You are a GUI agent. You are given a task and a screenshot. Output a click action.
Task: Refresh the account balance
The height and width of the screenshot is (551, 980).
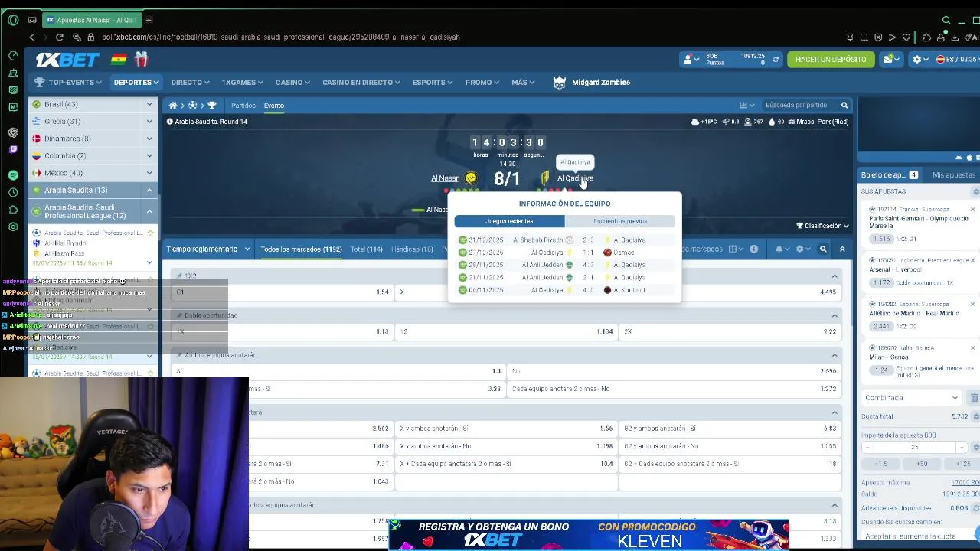(776, 59)
